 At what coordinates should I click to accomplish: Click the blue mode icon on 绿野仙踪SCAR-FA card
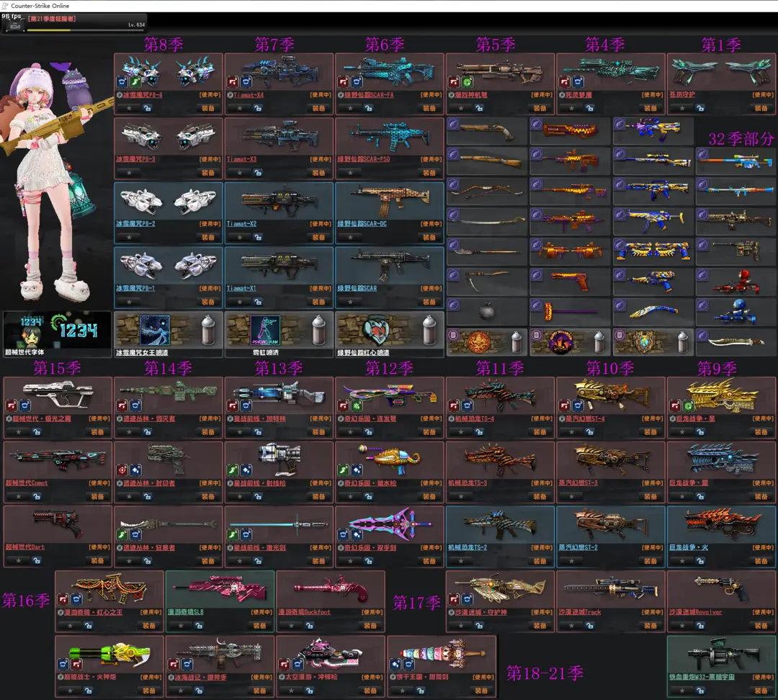click(x=357, y=81)
